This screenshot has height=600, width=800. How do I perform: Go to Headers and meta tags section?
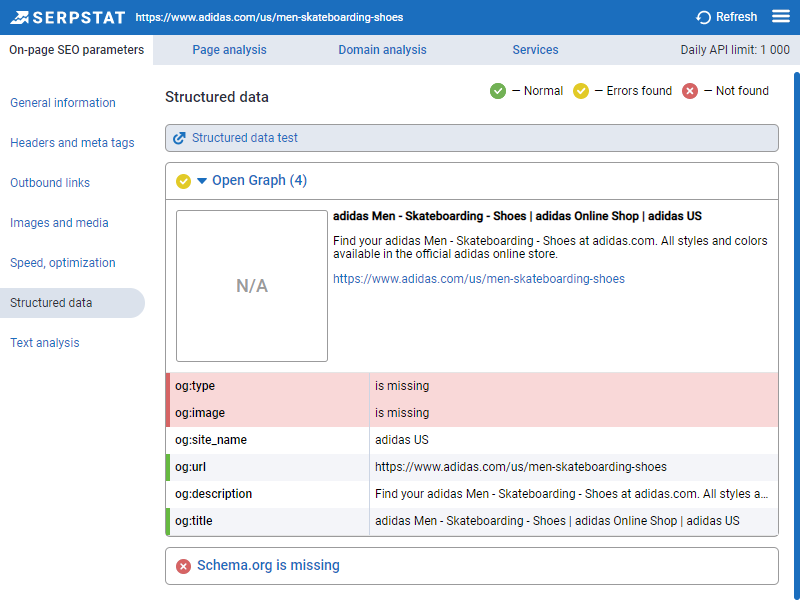point(72,143)
